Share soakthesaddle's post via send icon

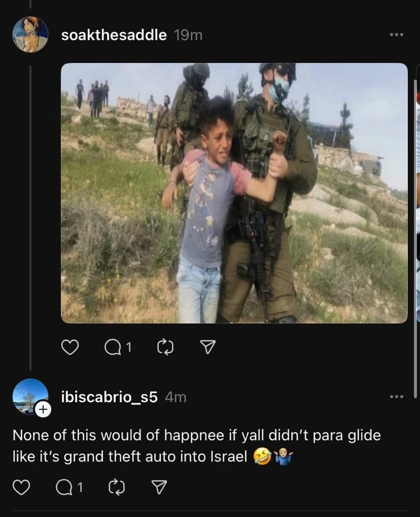208,347
